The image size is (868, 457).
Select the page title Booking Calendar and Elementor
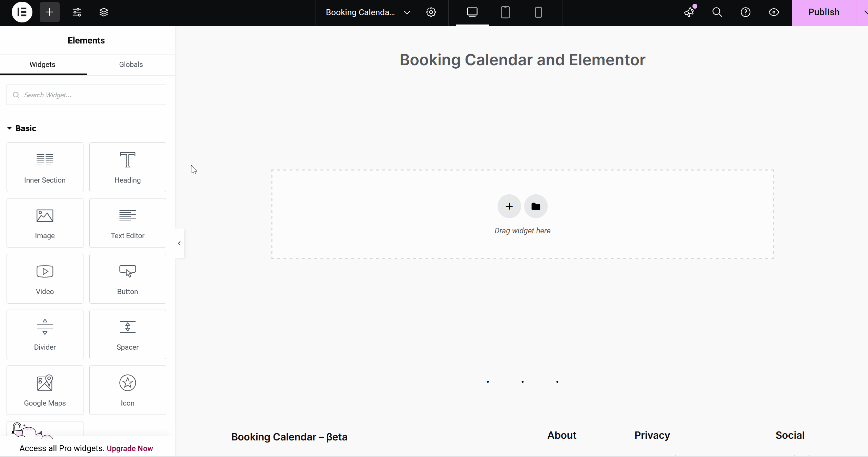click(522, 60)
